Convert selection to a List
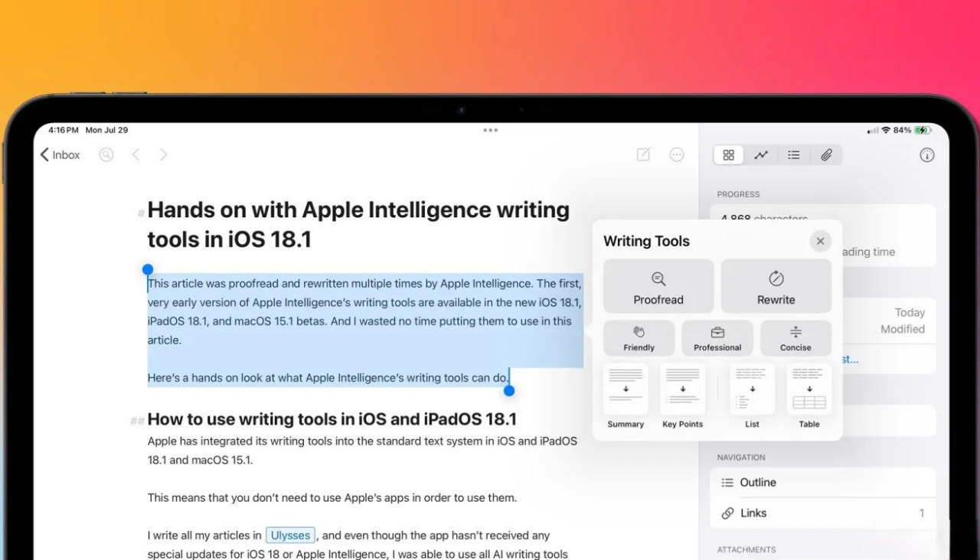The height and width of the screenshot is (560, 980). (753, 396)
